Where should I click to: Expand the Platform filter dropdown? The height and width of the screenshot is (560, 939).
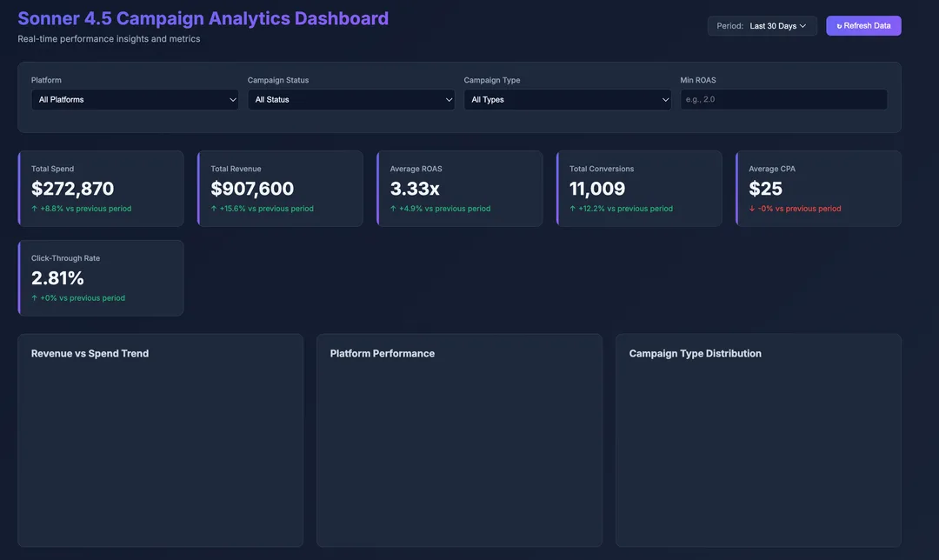pos(135,100)
